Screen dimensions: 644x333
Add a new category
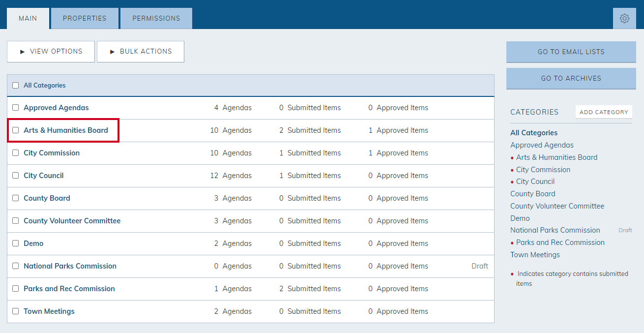tap(604, 112)
